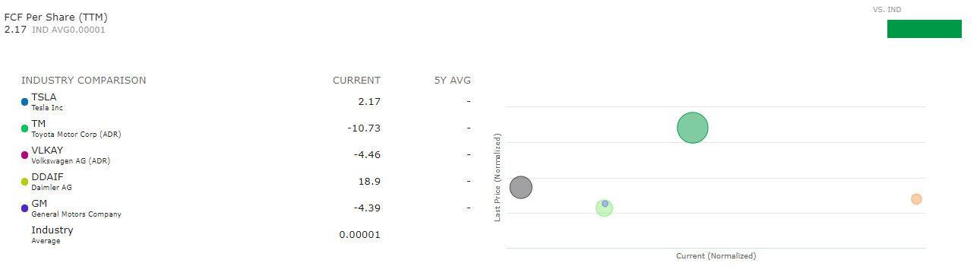Click the magenta VLKAY legend dot
The image size is (980, 279).
click(x=25, y=155)
